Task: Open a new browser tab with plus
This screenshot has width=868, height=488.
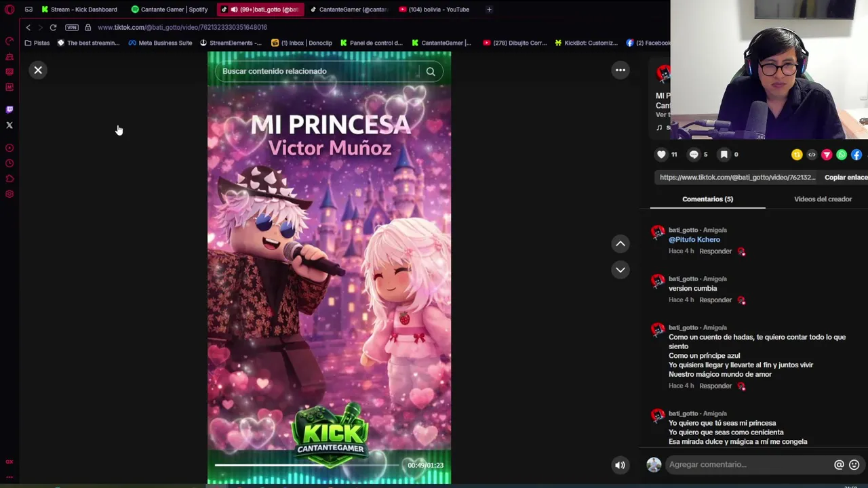Action: click(x=489, y=9)
